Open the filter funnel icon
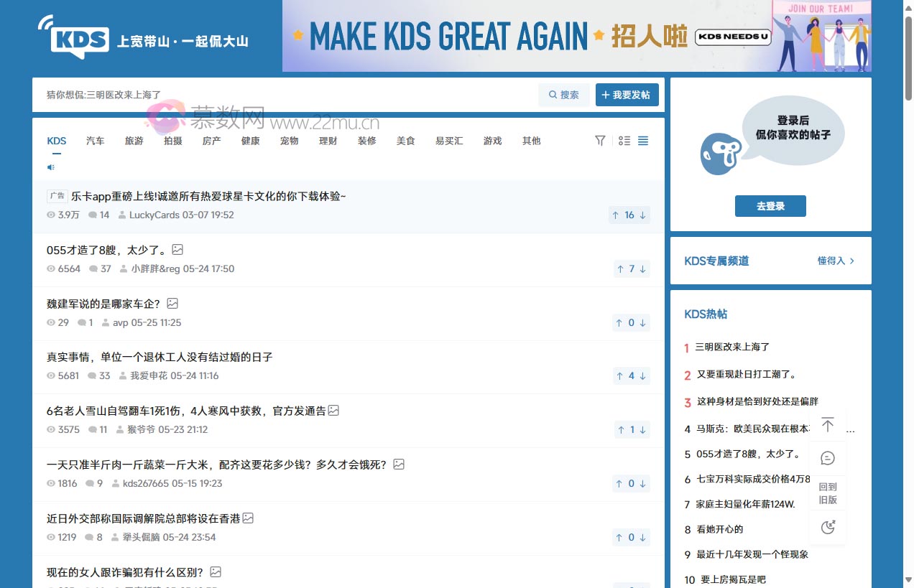This screenshot has height=588, width=914. pos(600,141)
